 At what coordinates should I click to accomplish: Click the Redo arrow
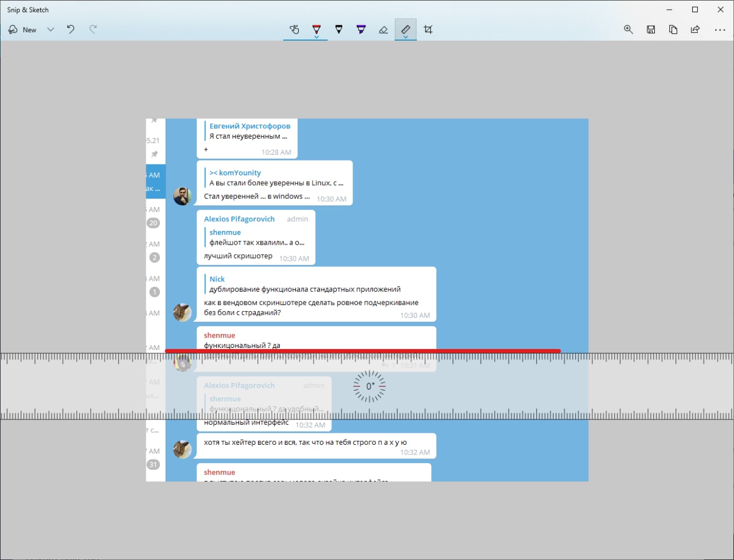click(x=93, y=29)
